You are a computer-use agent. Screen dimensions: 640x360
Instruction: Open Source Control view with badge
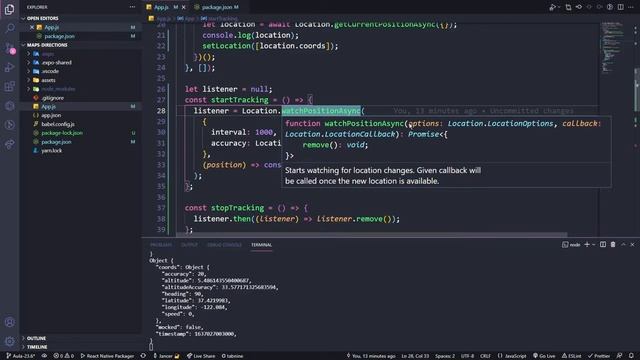pyautogui.click(x=9, y=48)
